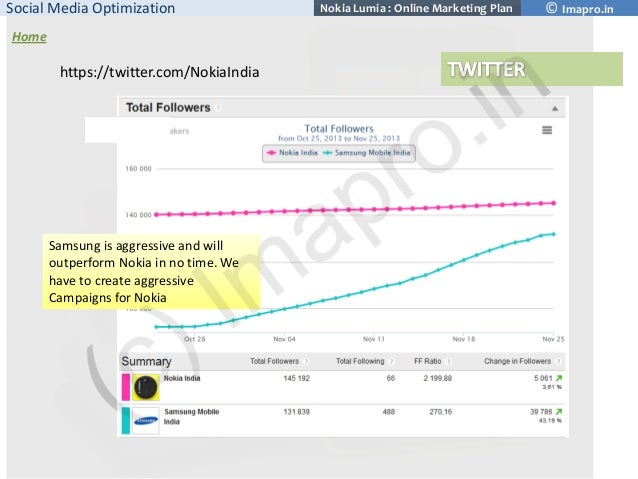Click the Nov 11 x-axis label
The height and width of the screenshot is (479, 638).
coord(374,339)
